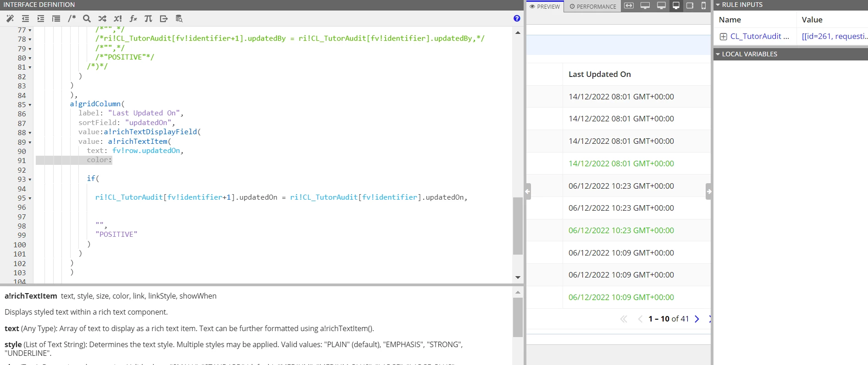This screenshot has height=365, width=868.
Task: Click the documentation pane scrollbar thumb
Action: pos(518,317)
